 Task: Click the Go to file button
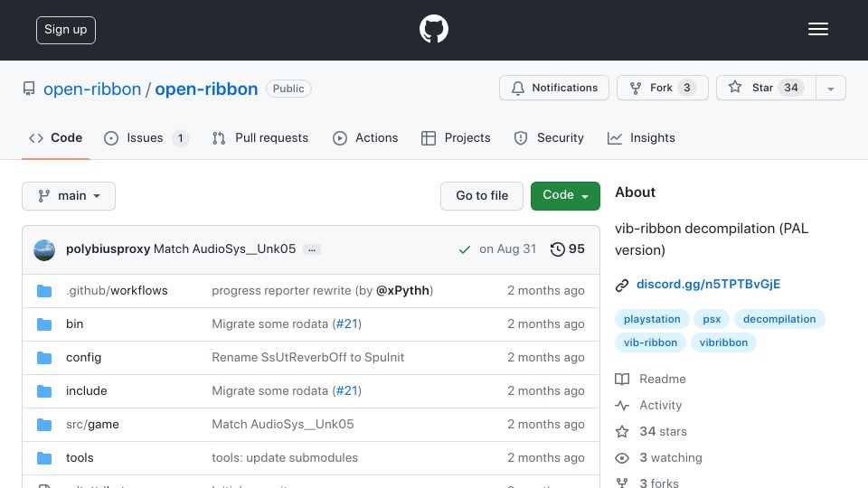pos(482,196)
